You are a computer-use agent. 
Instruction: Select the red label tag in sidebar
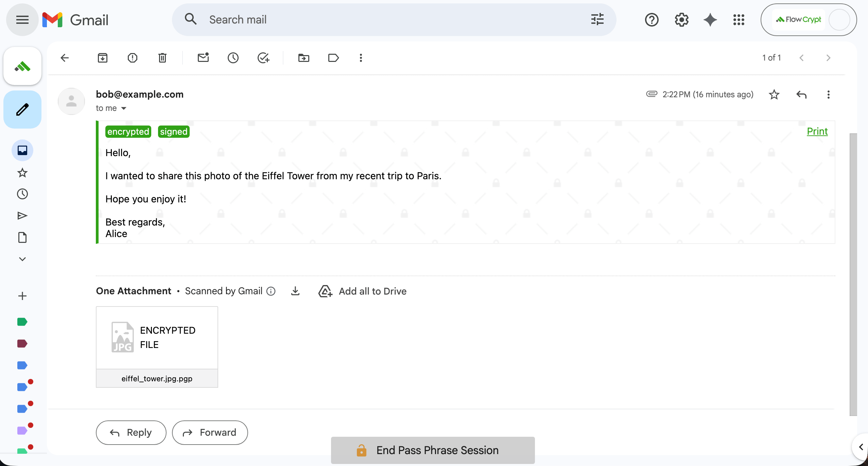[x=22, y=343]
